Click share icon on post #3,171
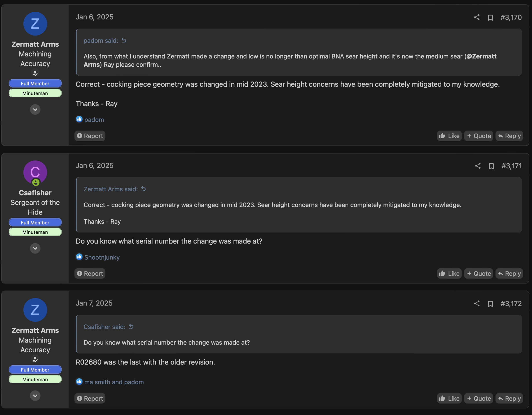Image resolution: width=532 pixels, height=415 pixels. [478, 166]
